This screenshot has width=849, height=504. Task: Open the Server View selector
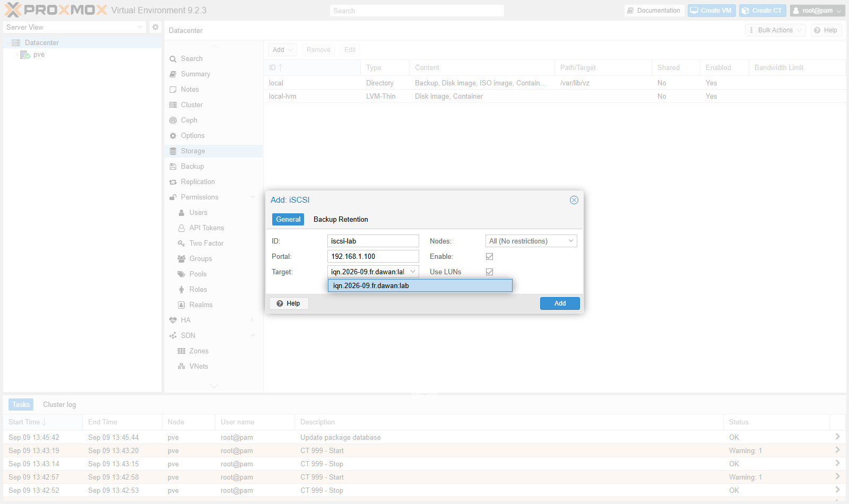(x=74, y=27)
